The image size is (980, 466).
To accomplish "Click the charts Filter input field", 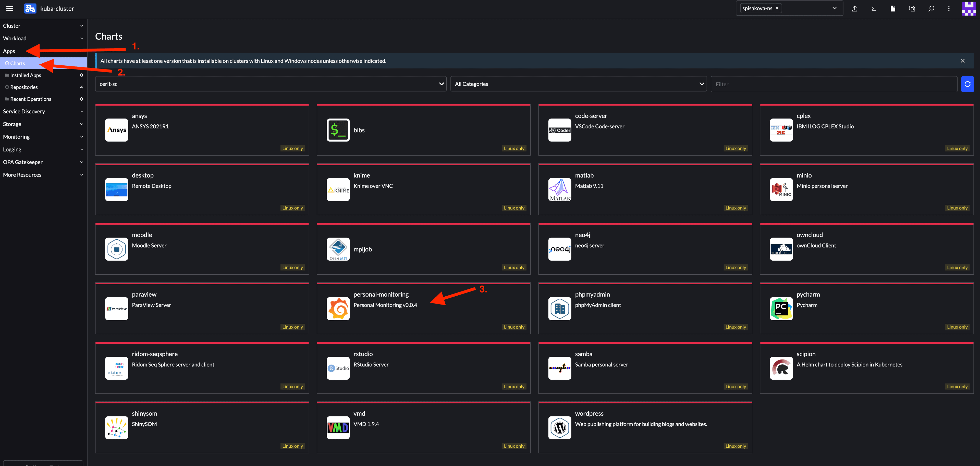I will point(833,84).
